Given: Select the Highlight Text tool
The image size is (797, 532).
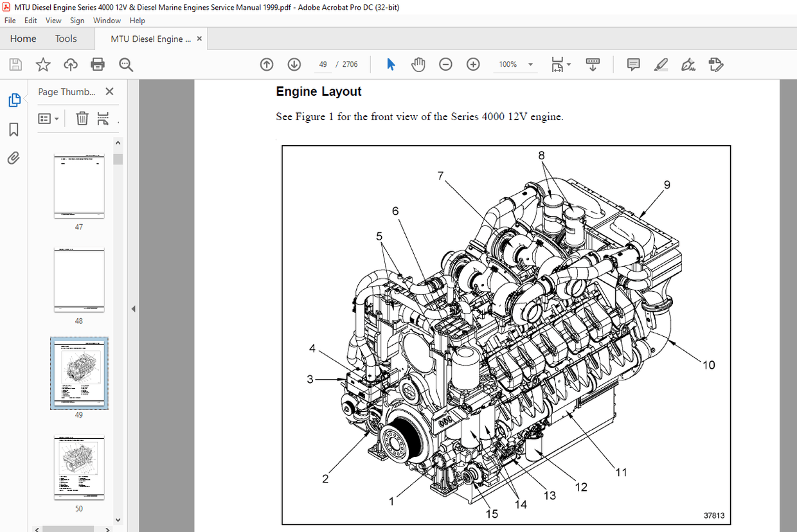Looking at the screenshot, I should pos(661,64).
